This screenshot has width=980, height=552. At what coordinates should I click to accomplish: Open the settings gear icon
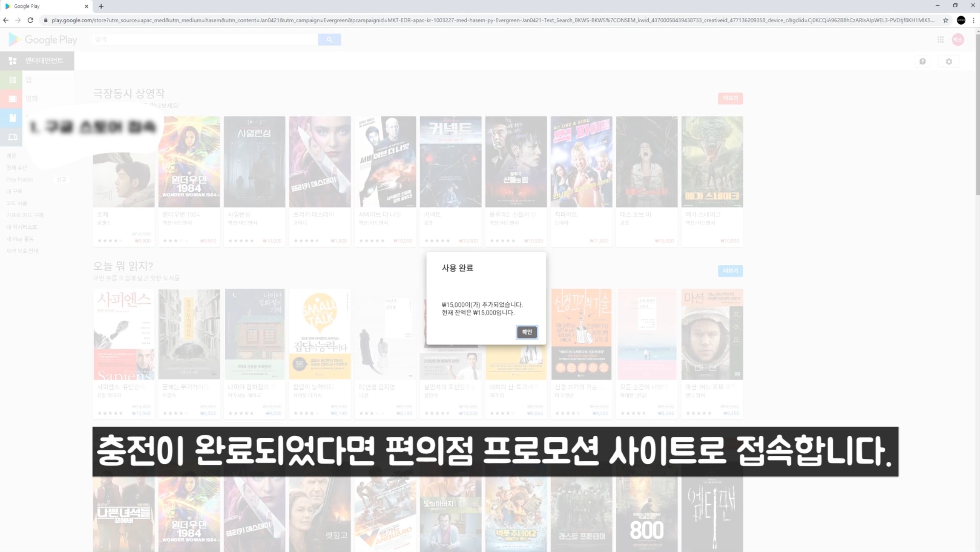(949, 61)
